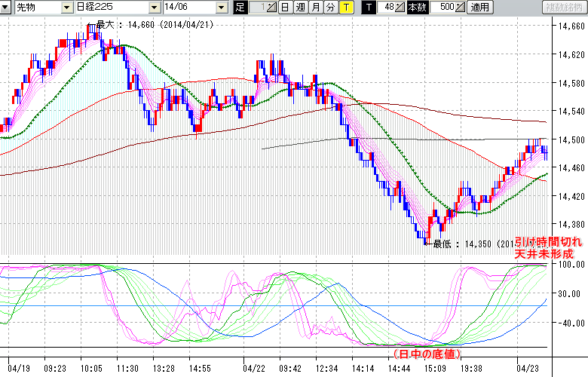The width and height of the screenshot is (588, 377).
Task: Click the 48 value input field
Action: 388,8
